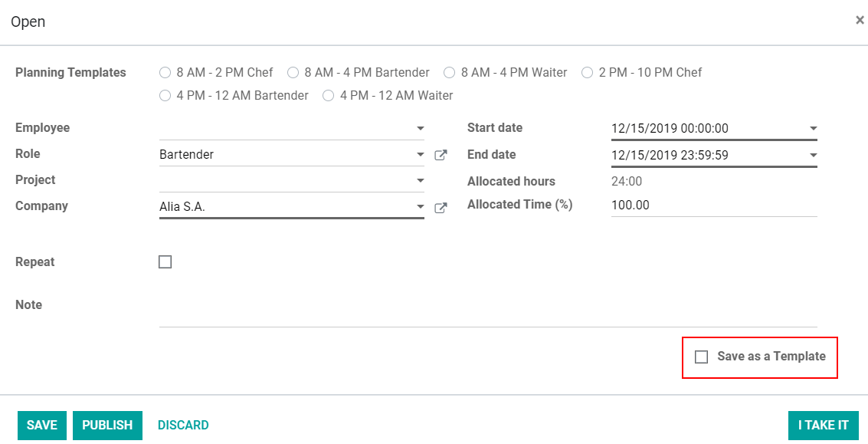The width and height of the screenshot is (868, 444).
Task: Open the Start date picker dropdown
Action: tap(813, 129)
